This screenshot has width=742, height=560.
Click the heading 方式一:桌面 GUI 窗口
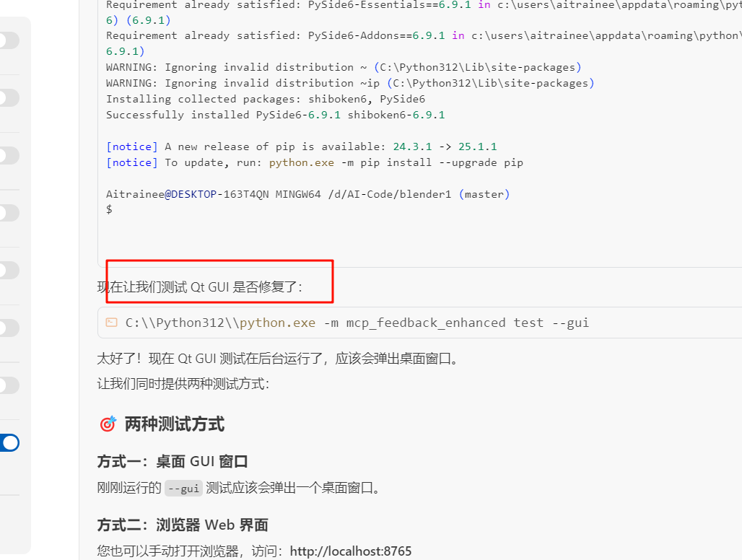coord(173,461)
